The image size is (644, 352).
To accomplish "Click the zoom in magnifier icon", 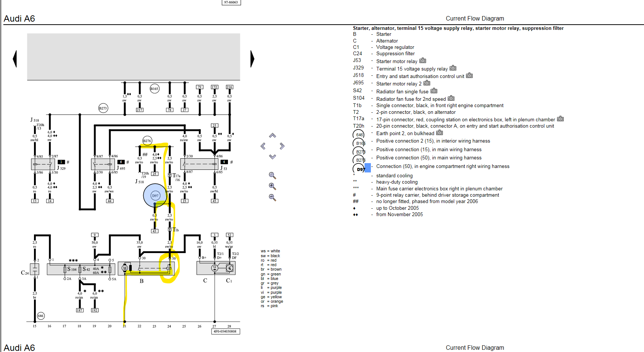I will tap(272, 186).
